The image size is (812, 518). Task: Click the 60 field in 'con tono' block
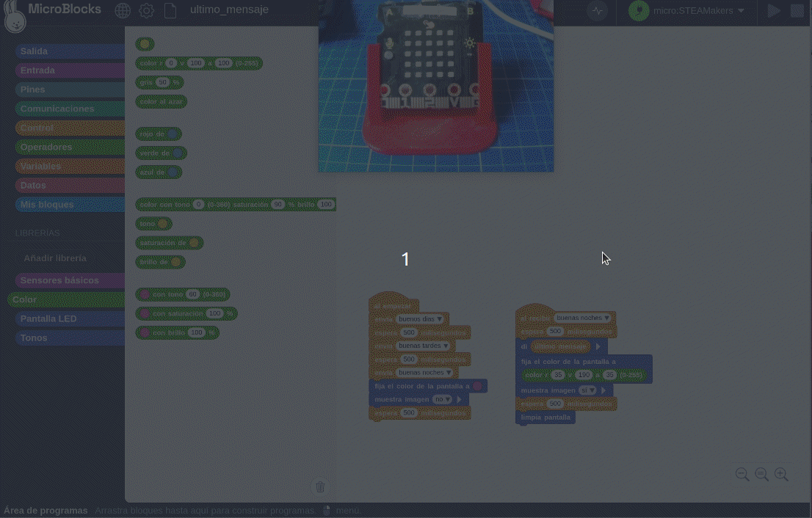[192, 294]
